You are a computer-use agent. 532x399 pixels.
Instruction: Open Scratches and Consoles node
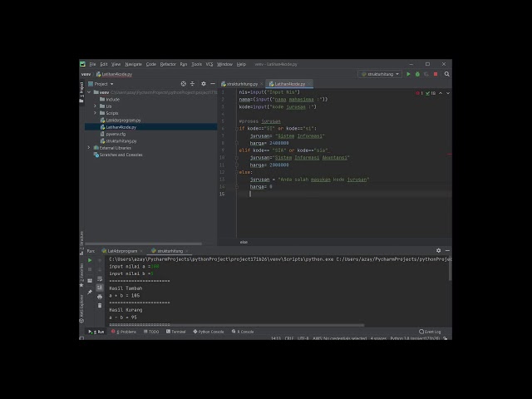(121, 155)
